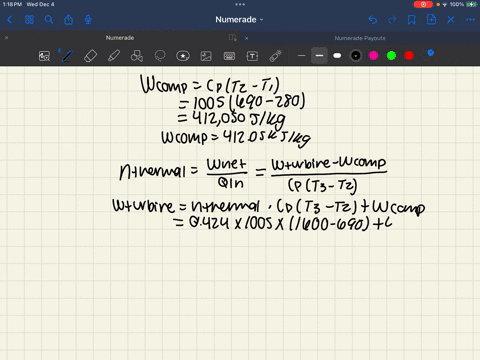This screenshot has height=360, width=480.
Task: Open the keyboard typing tool
Action: 229,56
